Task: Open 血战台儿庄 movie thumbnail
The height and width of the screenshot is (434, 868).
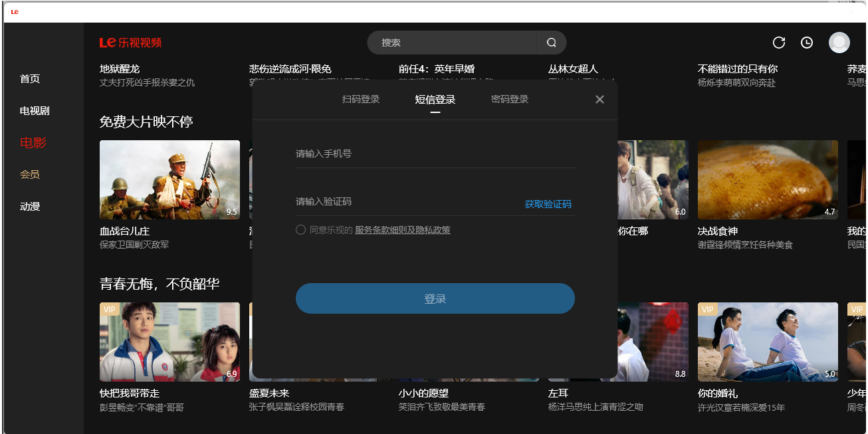Action: (x=169, y=179)
